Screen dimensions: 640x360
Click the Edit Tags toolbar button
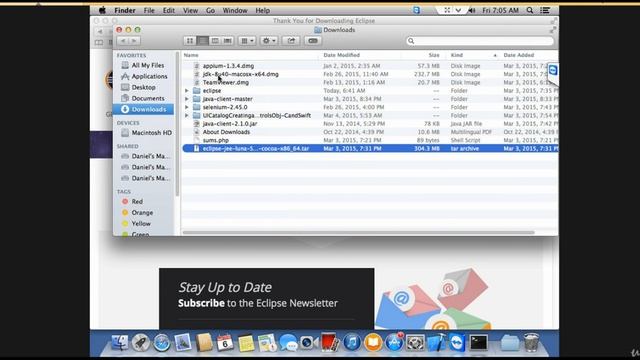pos(313,41)
